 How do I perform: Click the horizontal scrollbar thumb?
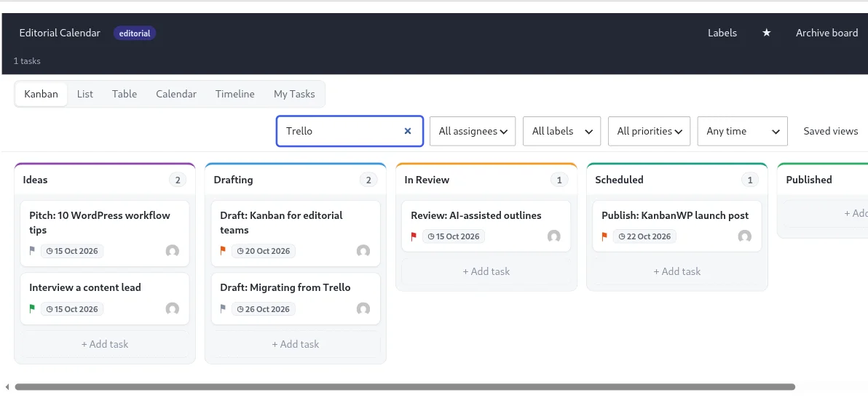point(405,387)
